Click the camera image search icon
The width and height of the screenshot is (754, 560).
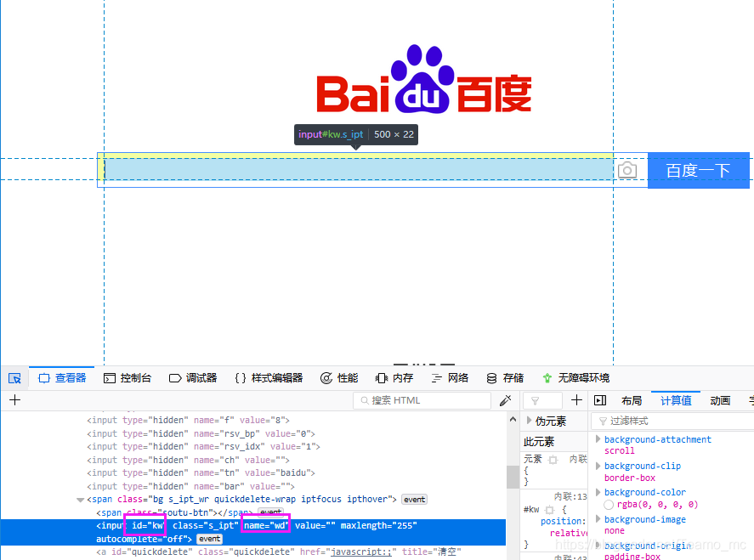[627, 170]
